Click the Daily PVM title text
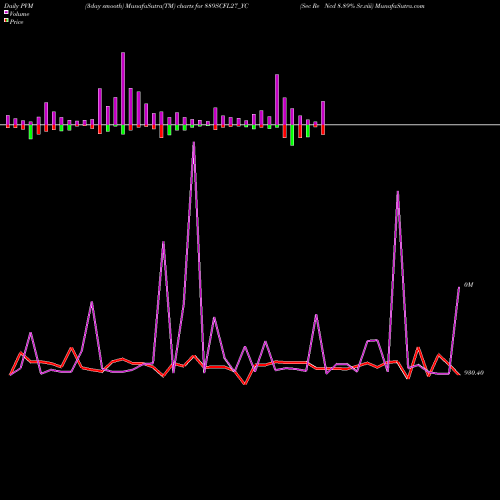 click(19, 6)
